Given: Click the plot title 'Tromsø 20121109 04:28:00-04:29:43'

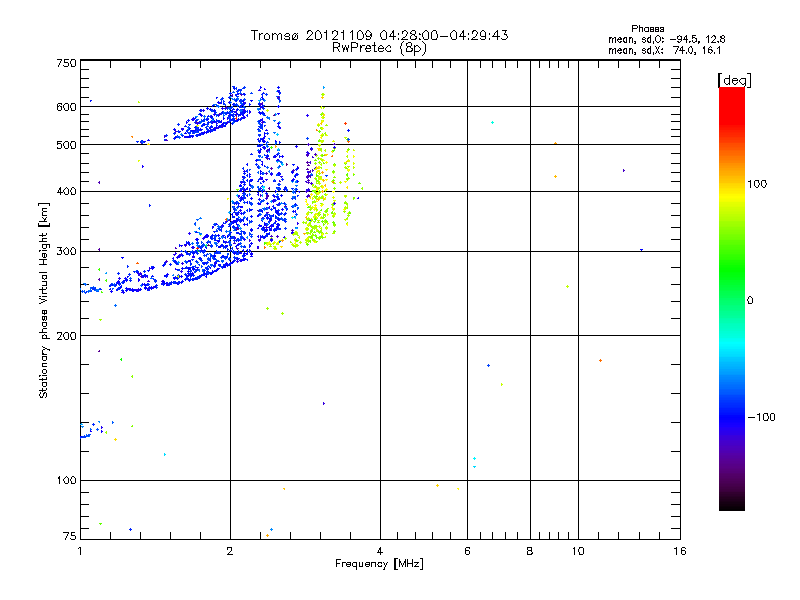Looking at the screenshot, I should click(x=379, y=35).
